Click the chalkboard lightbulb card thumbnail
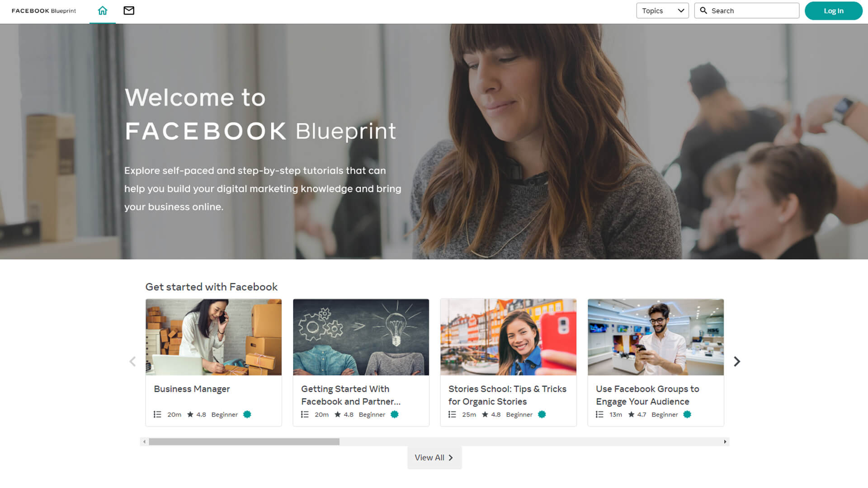 point(361,337)
